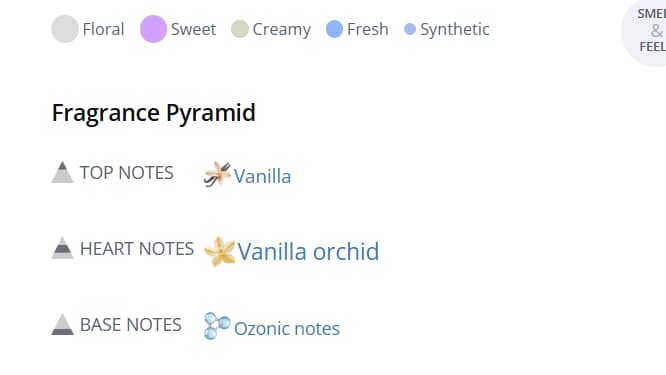Open the Vanilla orchid note link

308,251
